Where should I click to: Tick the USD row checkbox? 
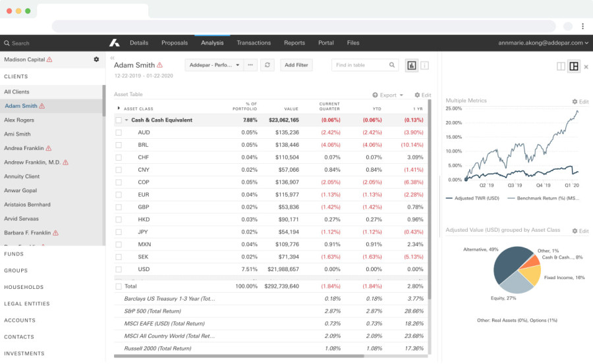click(x=119, y=269)
